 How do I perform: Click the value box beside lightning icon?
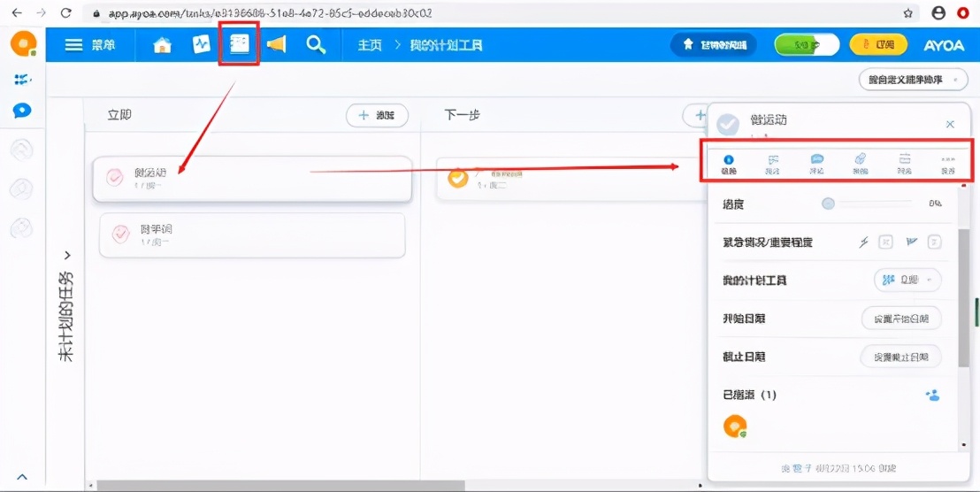[x=885, y=242]
